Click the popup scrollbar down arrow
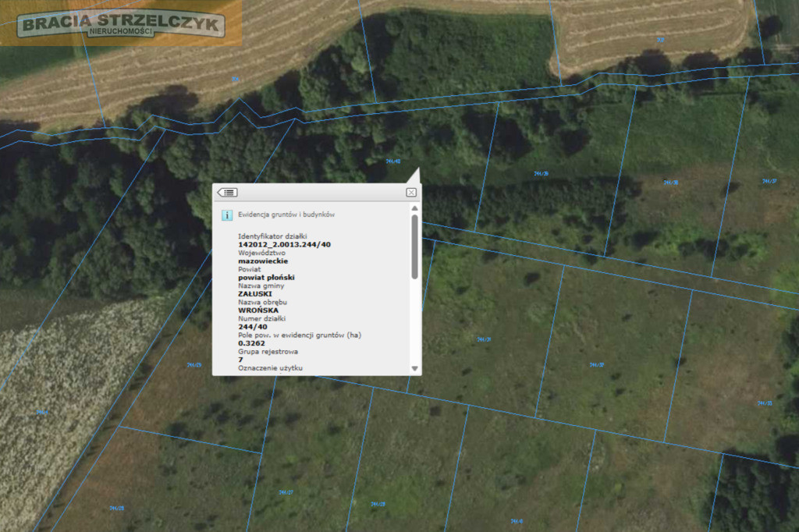This screenshot has height=532, width=799. pos(415,368)
